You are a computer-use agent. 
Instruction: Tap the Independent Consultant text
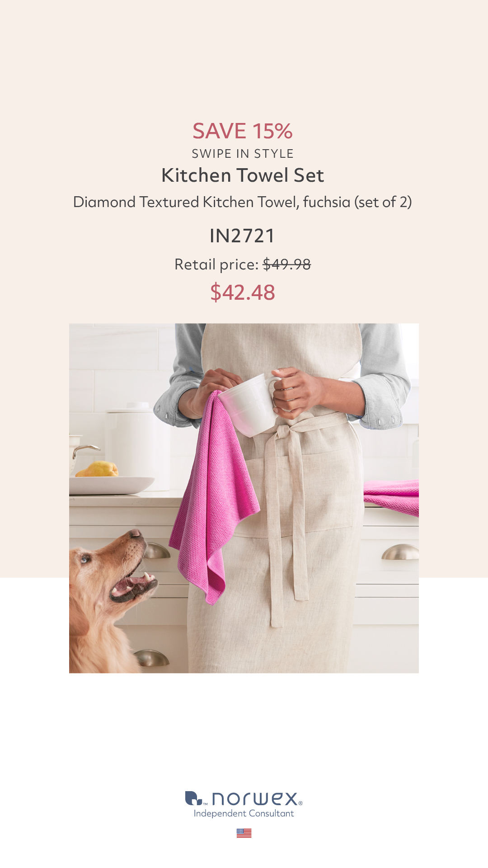click(244, 813)
